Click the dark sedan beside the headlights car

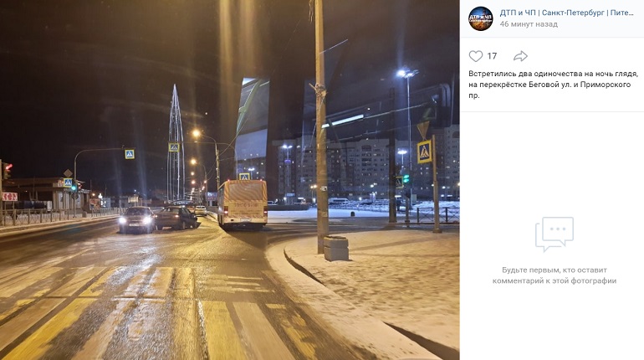click(x=177, y=218)
